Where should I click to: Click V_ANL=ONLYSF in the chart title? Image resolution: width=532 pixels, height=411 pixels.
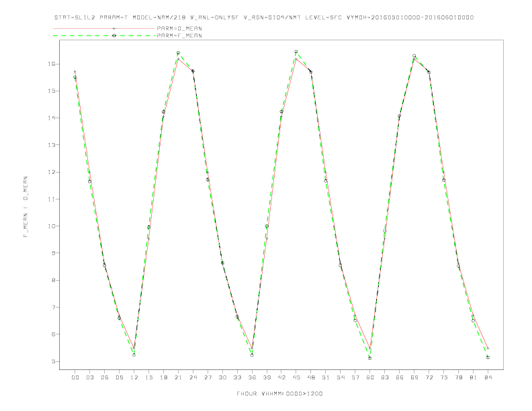point(214,17)
